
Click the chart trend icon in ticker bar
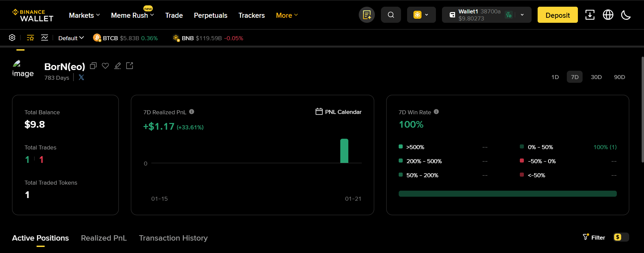[x=45, y=38]
